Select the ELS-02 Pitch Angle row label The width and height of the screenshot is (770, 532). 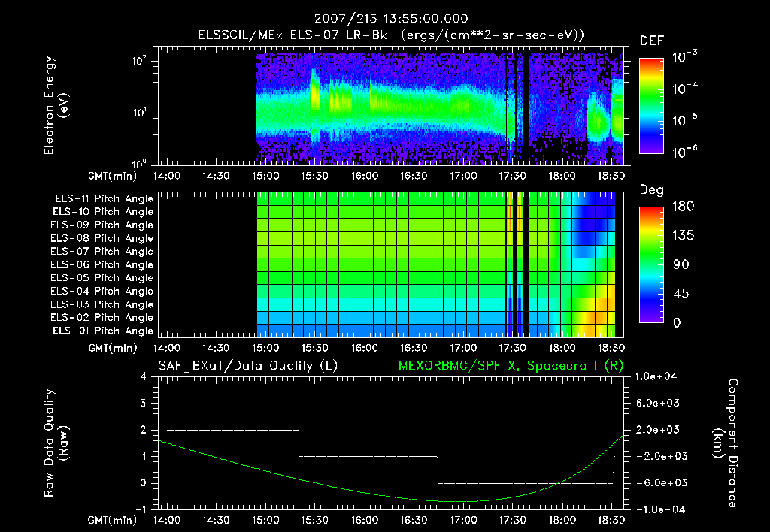click(x=102, y=318)
